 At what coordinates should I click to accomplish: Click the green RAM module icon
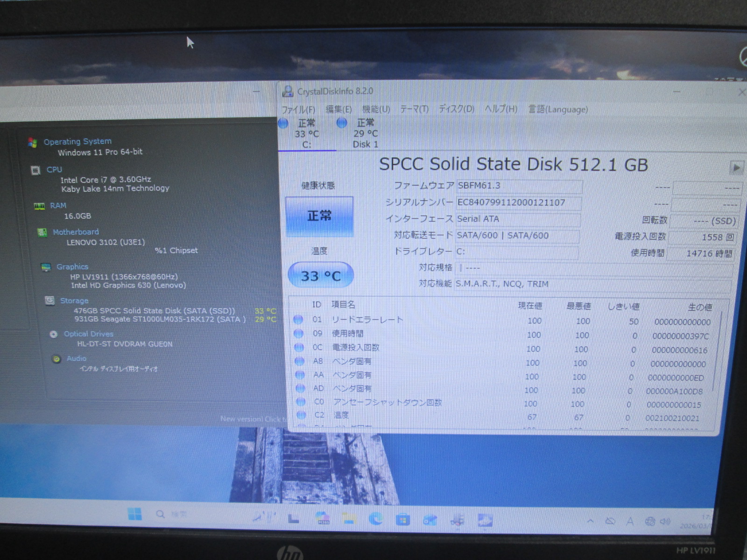coord(39,206)
